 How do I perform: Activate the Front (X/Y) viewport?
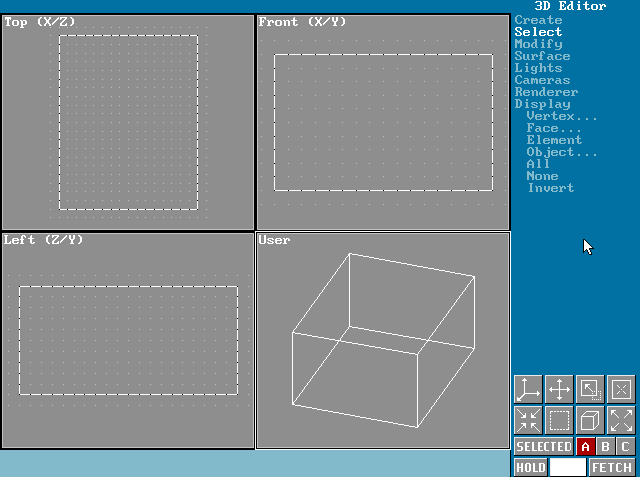[x=383, y=122]
